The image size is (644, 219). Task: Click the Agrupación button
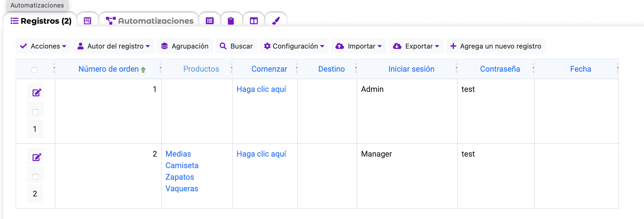184,46
